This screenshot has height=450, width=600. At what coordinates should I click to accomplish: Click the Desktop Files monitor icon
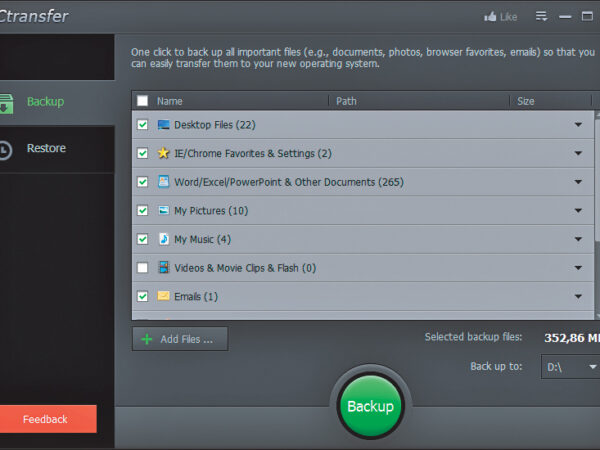164,125
